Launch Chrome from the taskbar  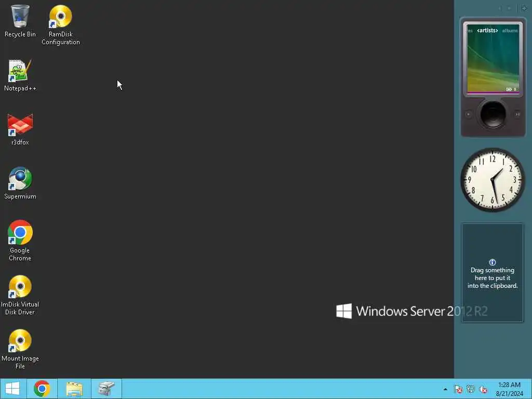(x=42, y=389)
